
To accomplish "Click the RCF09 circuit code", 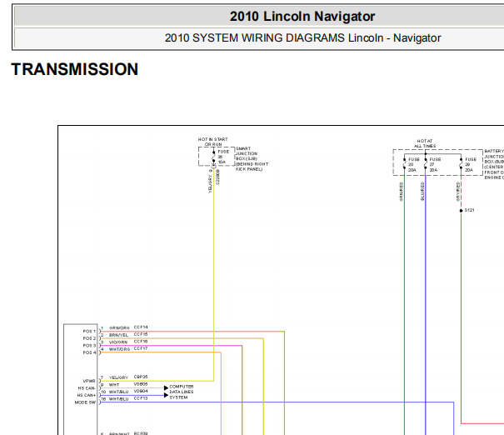I will [141, 433].
